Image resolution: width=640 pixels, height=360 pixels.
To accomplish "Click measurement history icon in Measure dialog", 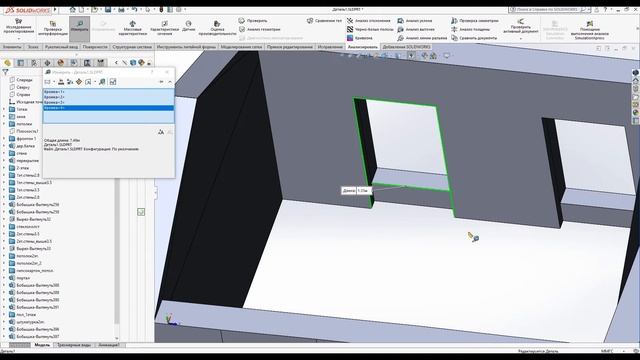I will [102, 82].
